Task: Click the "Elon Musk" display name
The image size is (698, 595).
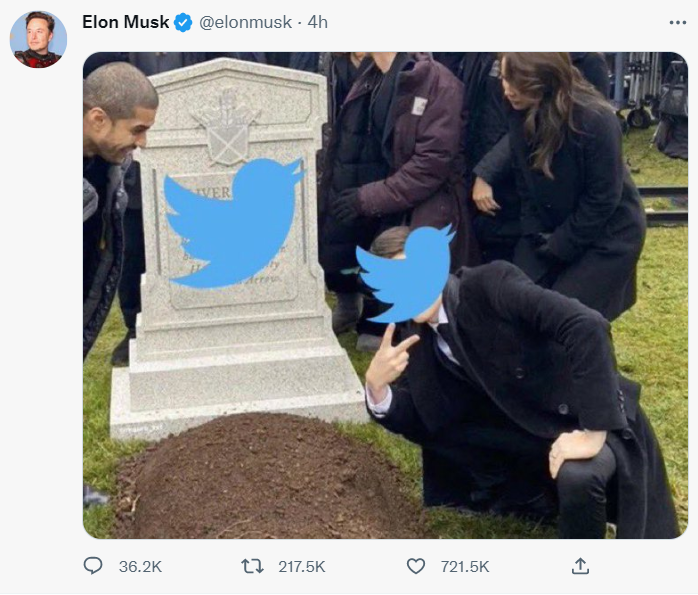Action: (x=125, y=22)
